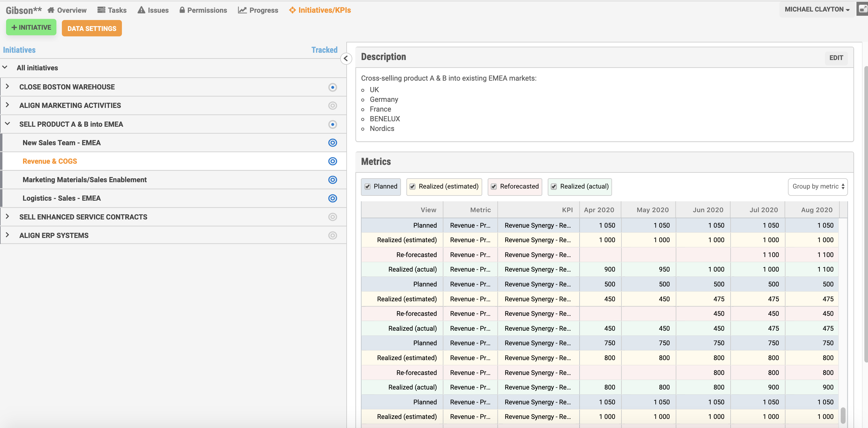
Task: Open the Group by metric dropdown
Action: point(817,186)
